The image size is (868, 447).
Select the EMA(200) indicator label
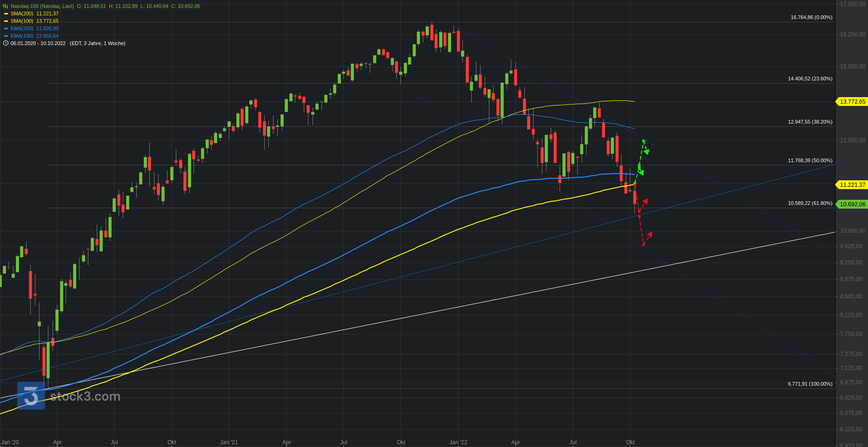click(22, 28)
